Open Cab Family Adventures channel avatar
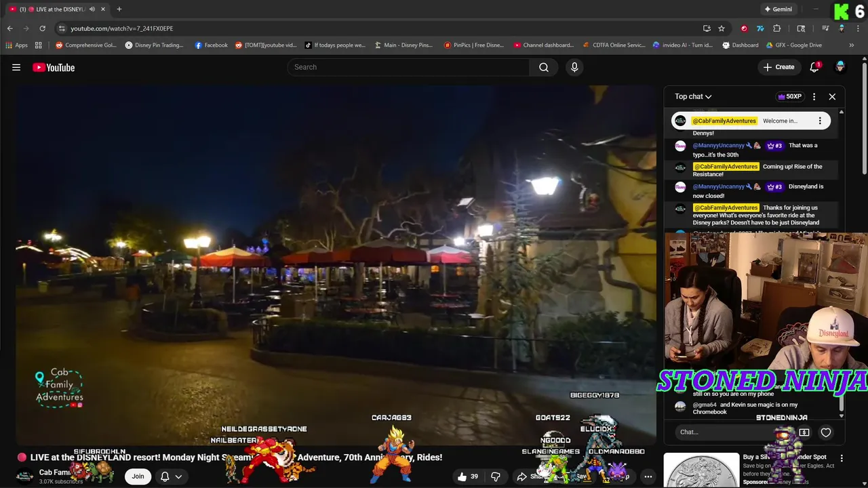Viewport: 868px width, 488px height. pos(24,476)
